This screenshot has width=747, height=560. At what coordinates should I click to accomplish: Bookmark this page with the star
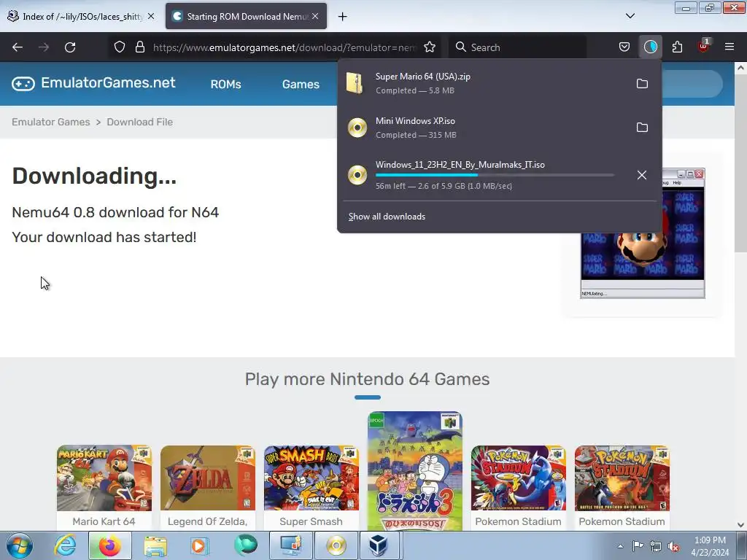pyautogui.click(x=430, y=47)
